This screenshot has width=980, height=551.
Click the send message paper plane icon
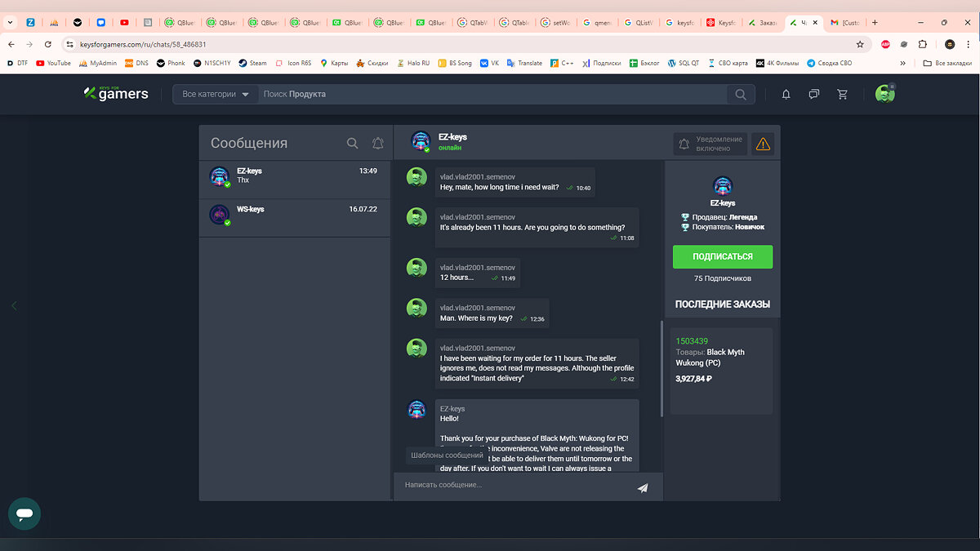(x=643, y=488)
